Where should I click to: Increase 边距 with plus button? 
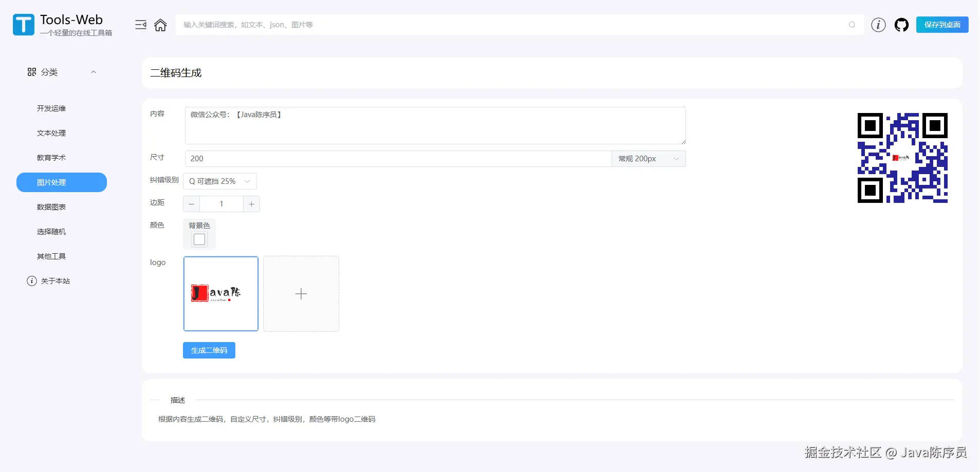251,204
